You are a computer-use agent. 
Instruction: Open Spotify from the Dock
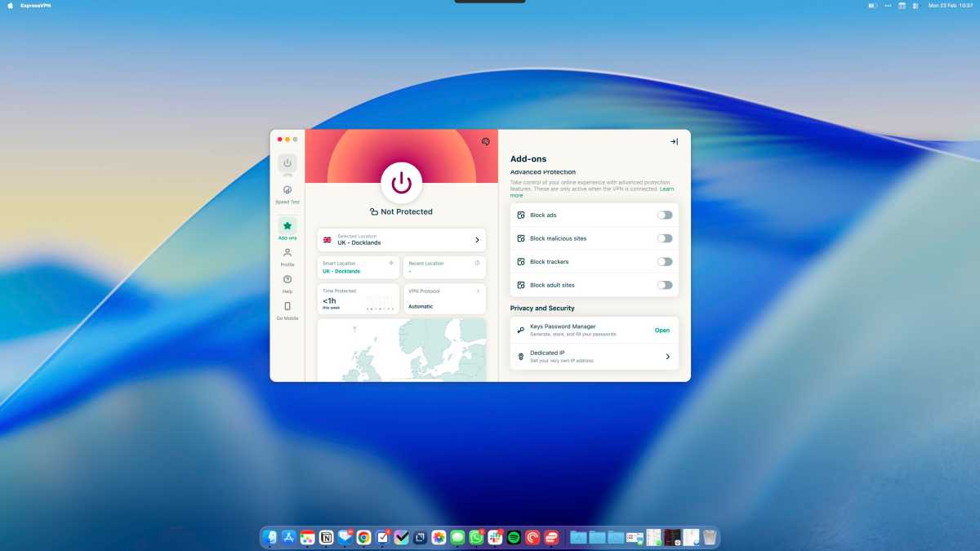pos(514,537)
